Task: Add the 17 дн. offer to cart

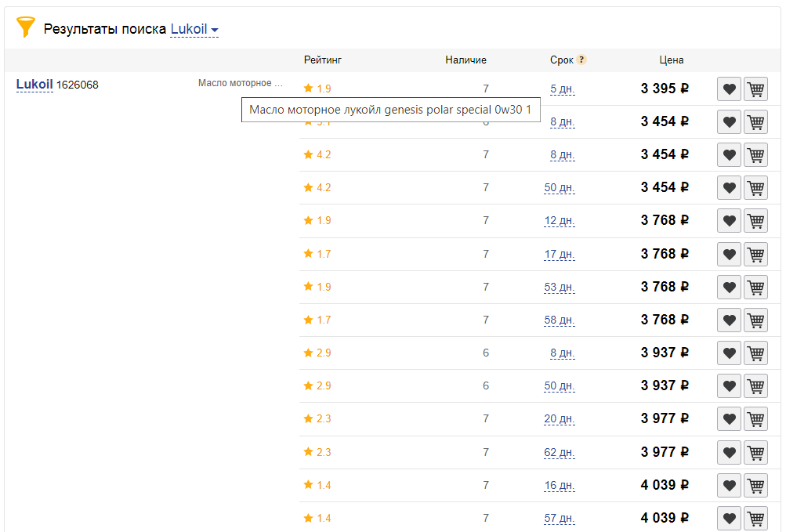Action: (x=756, y=254)
